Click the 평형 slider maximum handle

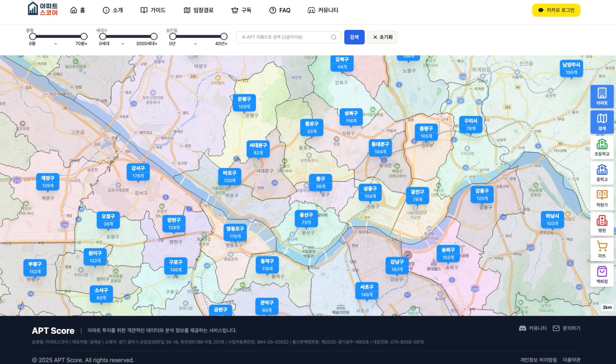(84, 36)
